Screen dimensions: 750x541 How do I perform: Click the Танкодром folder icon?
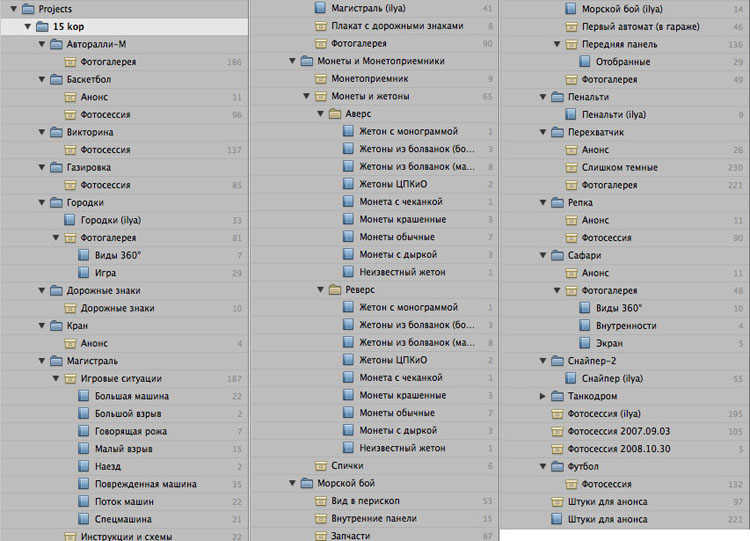[x=557, y=395]
